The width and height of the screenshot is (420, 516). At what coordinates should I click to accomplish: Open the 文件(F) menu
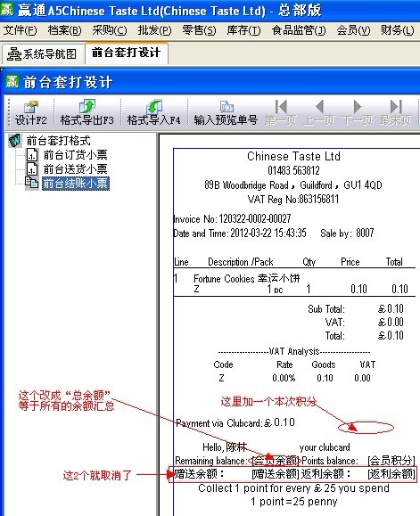21,30
